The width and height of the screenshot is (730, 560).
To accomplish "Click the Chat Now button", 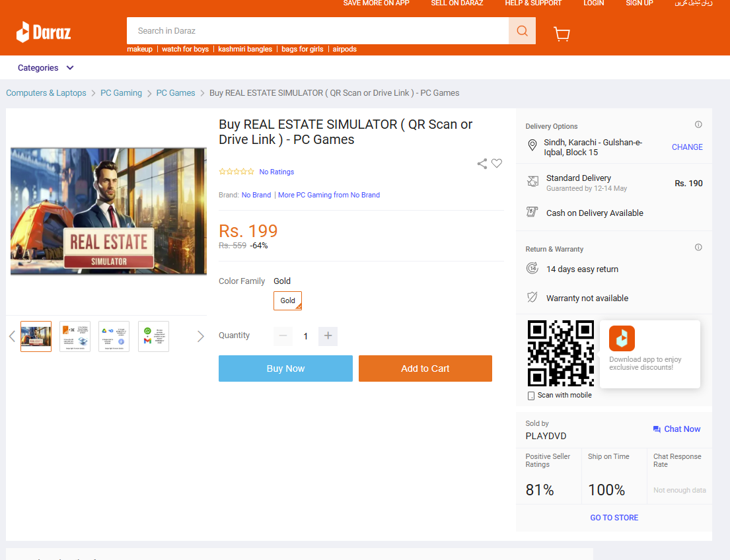I will [x=676, y=429].
